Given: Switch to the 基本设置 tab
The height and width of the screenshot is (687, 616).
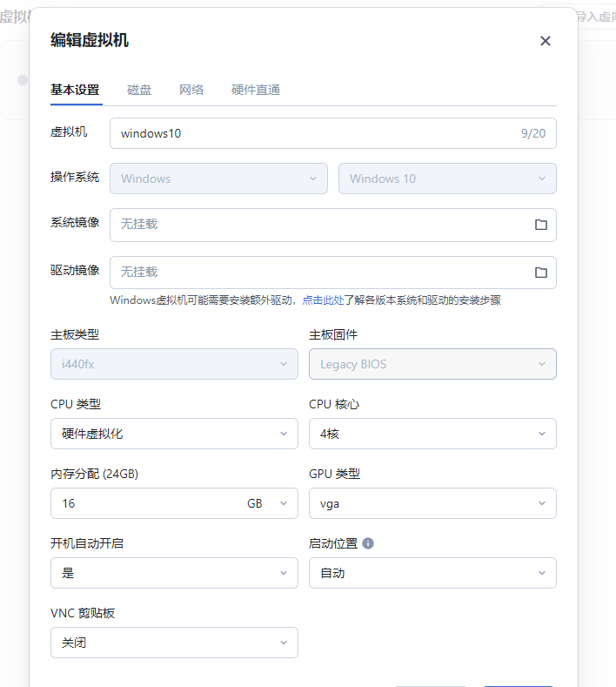Looking at the screenshot, I should coord(75,90).
